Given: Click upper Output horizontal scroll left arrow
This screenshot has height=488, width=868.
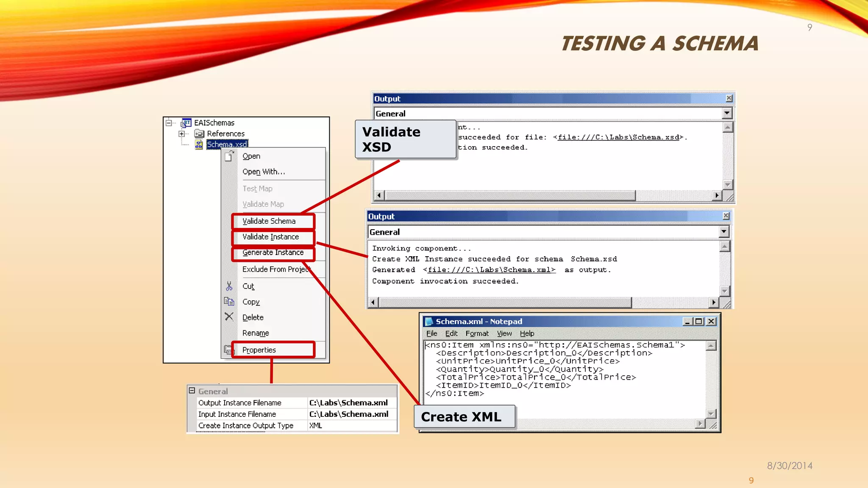Looking at the screenshot, I should coord(379,195).
